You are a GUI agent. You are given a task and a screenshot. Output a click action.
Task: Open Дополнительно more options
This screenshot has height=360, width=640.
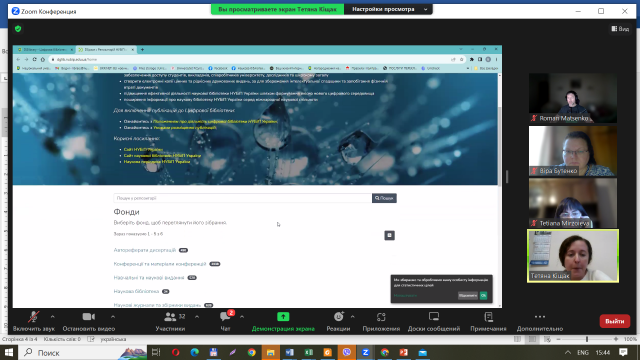(540, 322)
